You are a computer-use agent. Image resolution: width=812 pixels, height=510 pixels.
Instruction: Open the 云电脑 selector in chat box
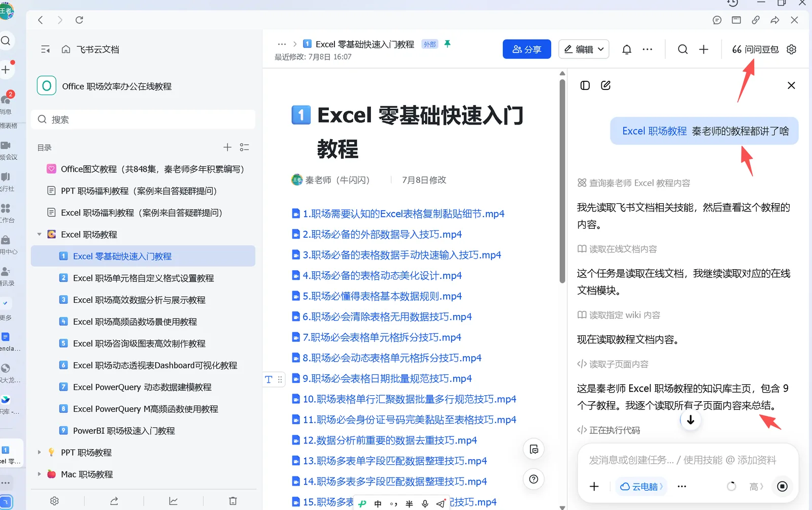point(641,487)
